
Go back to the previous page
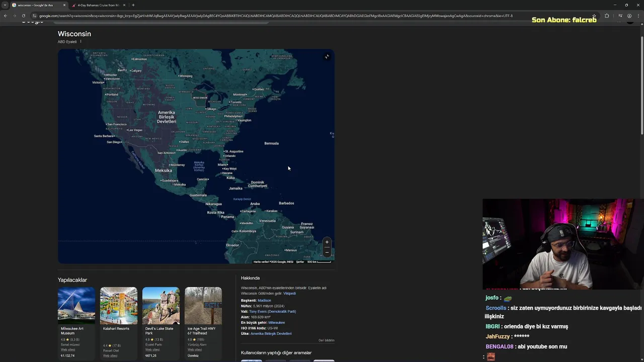[5, 16]
